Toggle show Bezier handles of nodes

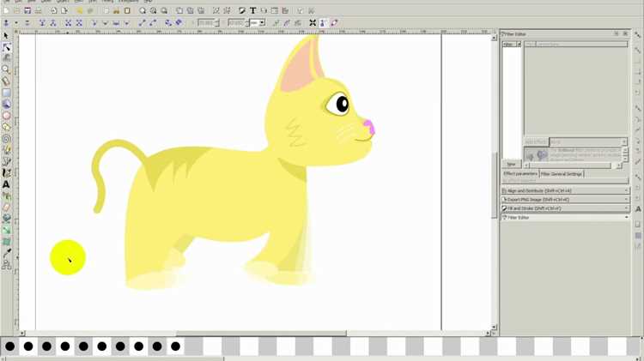[x=323, y=23]
